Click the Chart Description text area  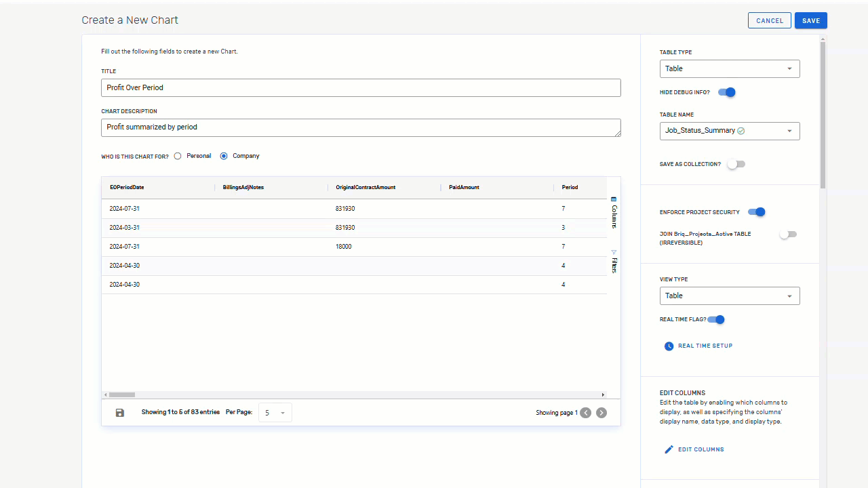coord(361,127)
